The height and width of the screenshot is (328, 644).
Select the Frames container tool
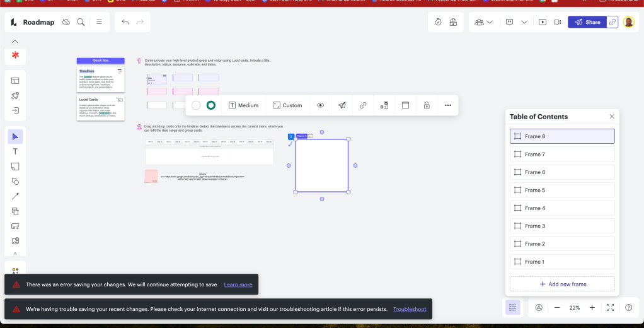point(15,211)
